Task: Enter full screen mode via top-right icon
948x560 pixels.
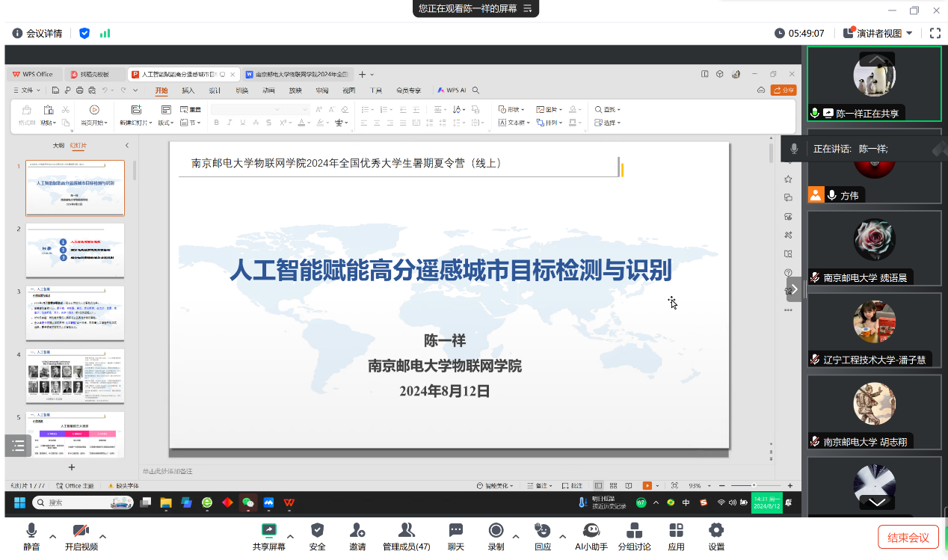Action: point(935,33)
